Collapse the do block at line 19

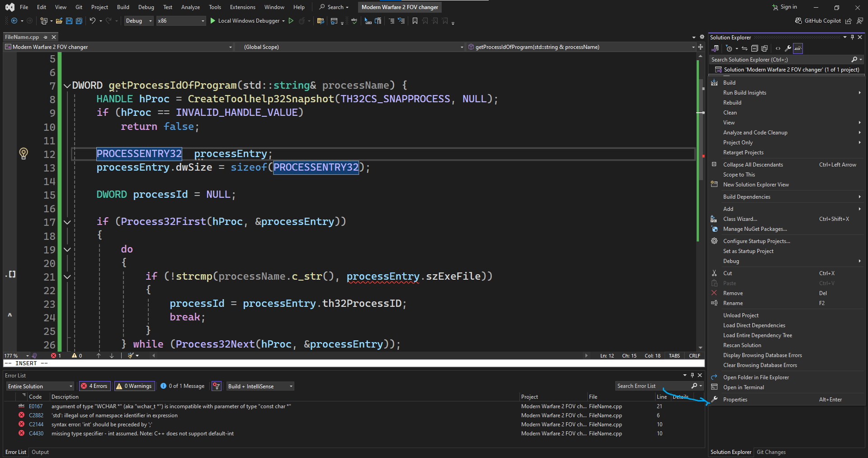click(x=67, y=249)
